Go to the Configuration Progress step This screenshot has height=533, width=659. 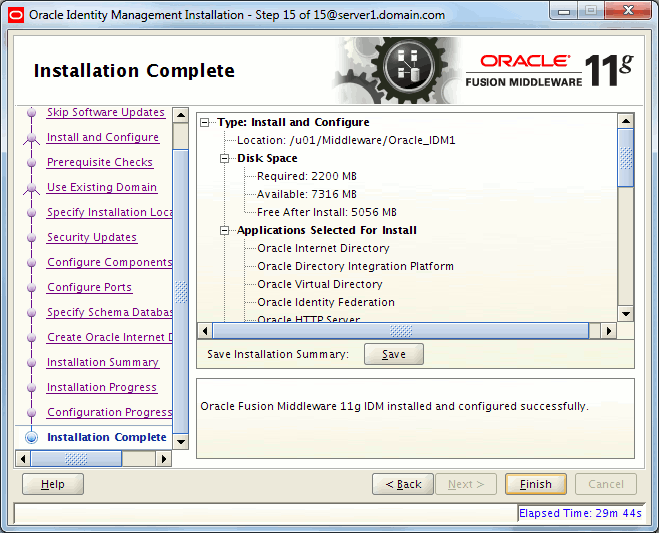click(x=109, y=412)
